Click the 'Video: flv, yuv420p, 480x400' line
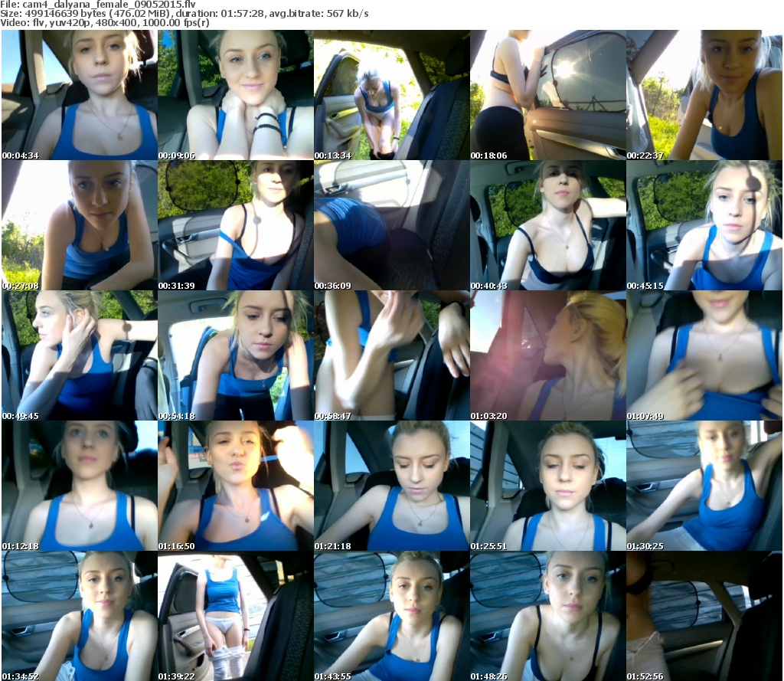The height and width of the screenshot is (681, 784). tap(104, 23)
